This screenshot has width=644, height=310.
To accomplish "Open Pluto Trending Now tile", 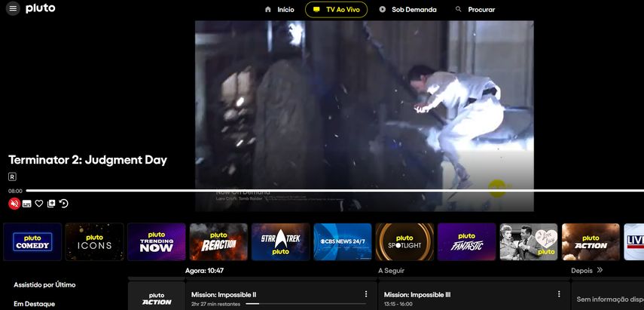I will (157, 242).
